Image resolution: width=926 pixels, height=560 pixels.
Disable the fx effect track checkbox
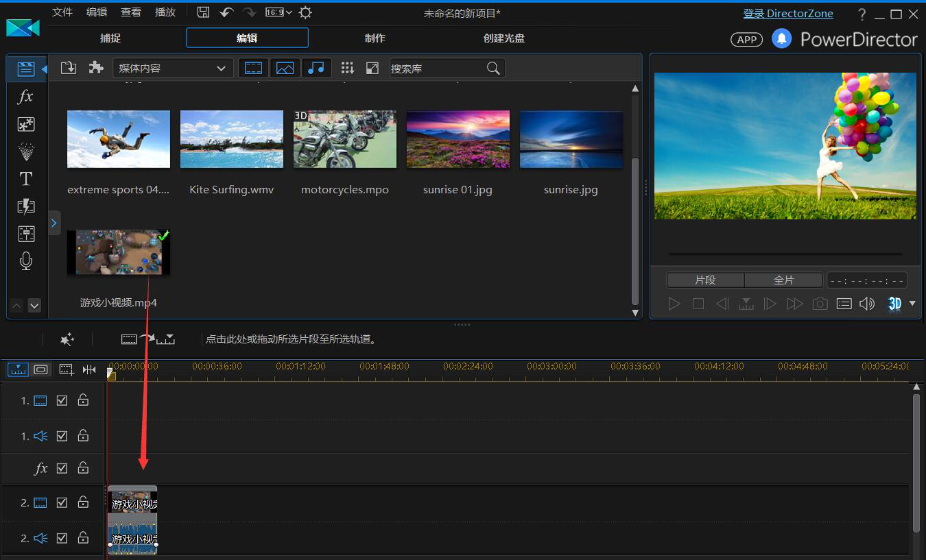[x=62, y=468]
